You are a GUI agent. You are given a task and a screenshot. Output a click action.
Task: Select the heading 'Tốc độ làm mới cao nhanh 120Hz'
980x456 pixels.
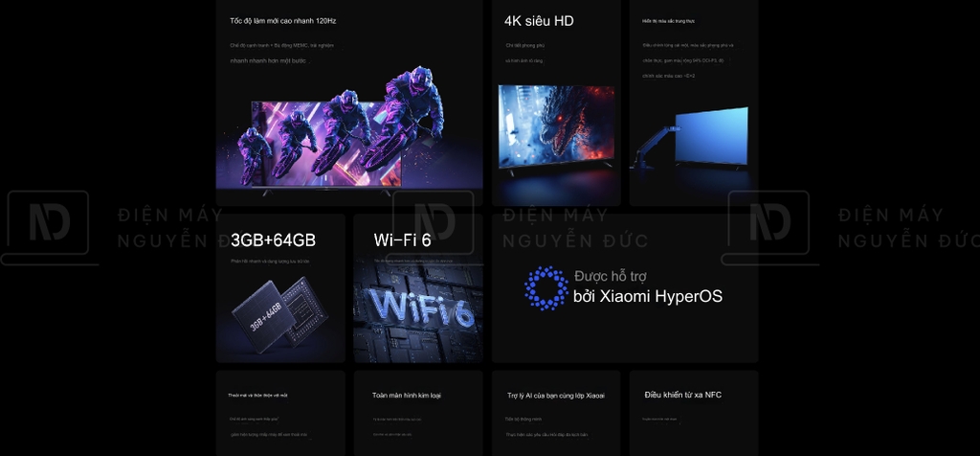pyautogui.click(x=283, y=21)
